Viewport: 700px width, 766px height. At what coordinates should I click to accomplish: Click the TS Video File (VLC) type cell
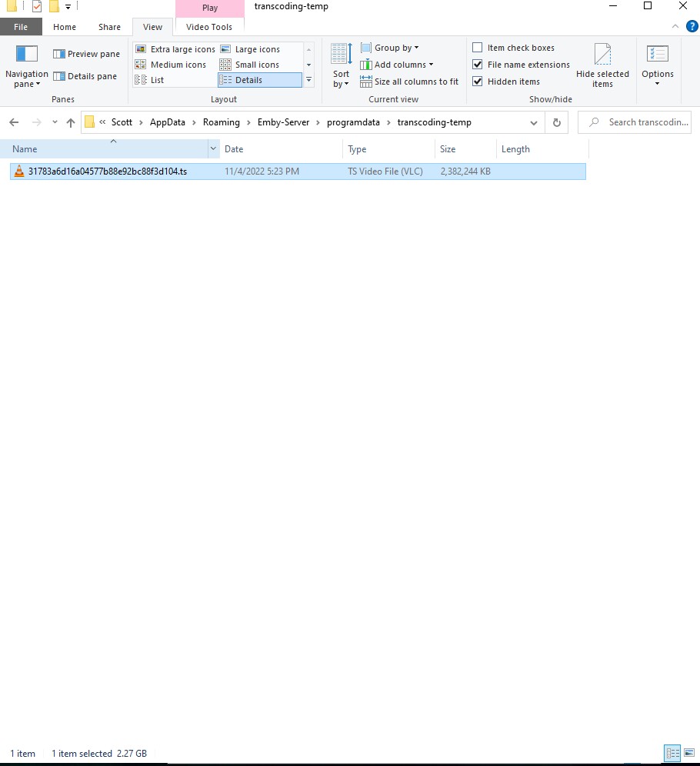click(x=385, y=171)
